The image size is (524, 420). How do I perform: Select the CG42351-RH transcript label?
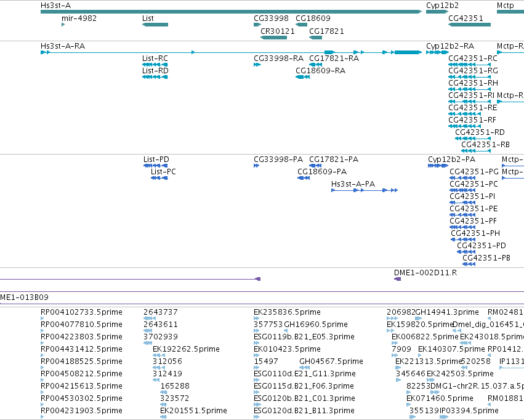coord(474,83)
